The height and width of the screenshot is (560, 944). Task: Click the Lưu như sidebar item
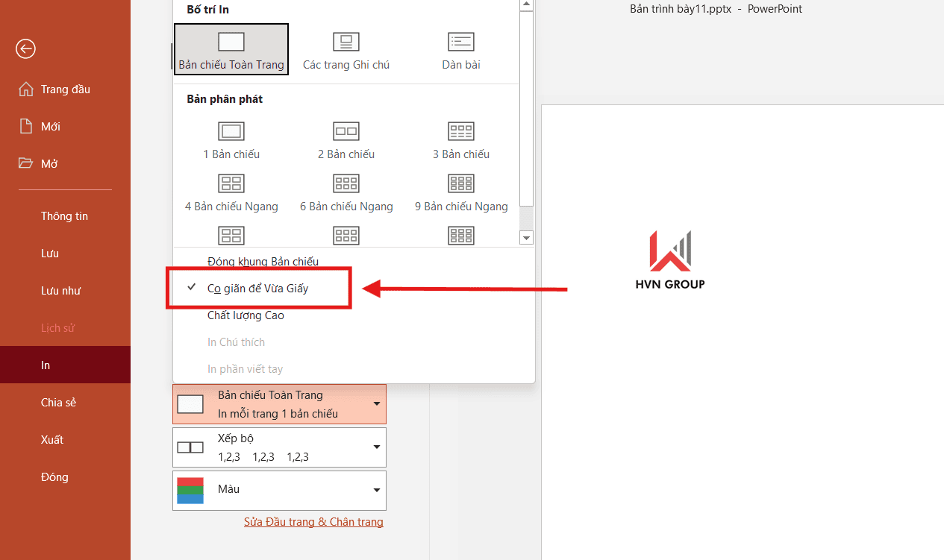point(60,291)
